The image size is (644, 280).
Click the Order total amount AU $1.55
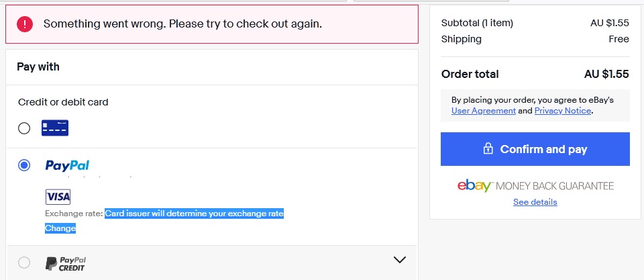point(606,74)
